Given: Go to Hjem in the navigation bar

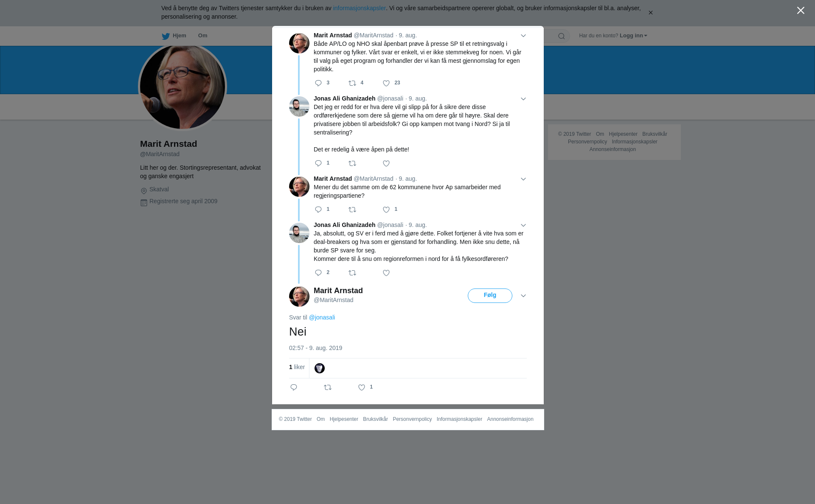Looking at the screenshot, I should (179, 36).
